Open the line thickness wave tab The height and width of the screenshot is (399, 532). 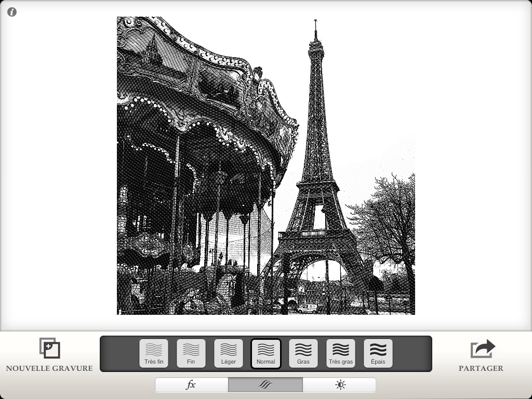pos(265,385)
